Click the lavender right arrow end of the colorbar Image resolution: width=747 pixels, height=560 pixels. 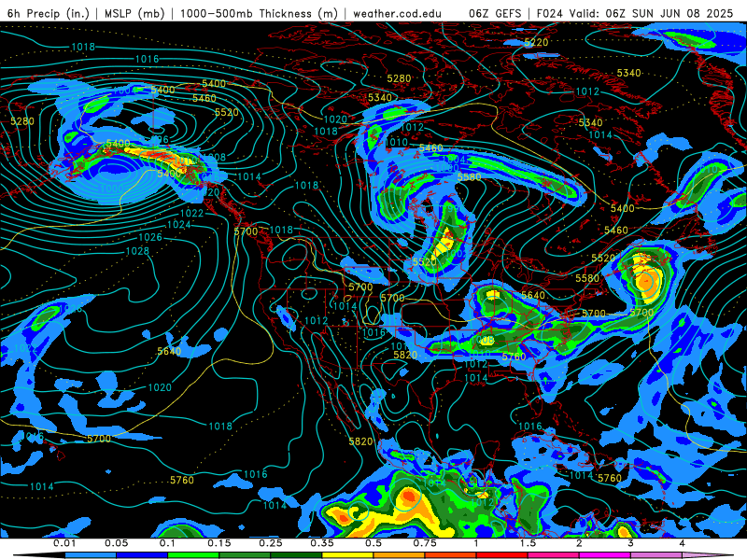tap(708, 555)
